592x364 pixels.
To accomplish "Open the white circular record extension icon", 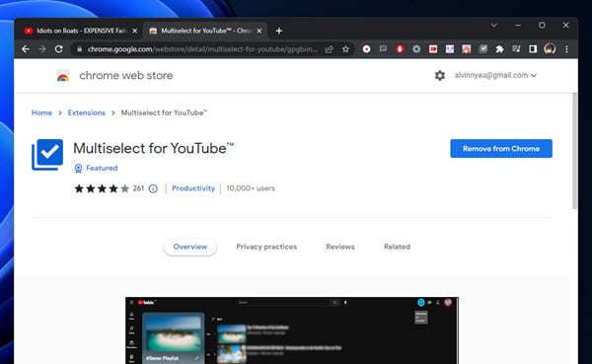I will 366,49.
